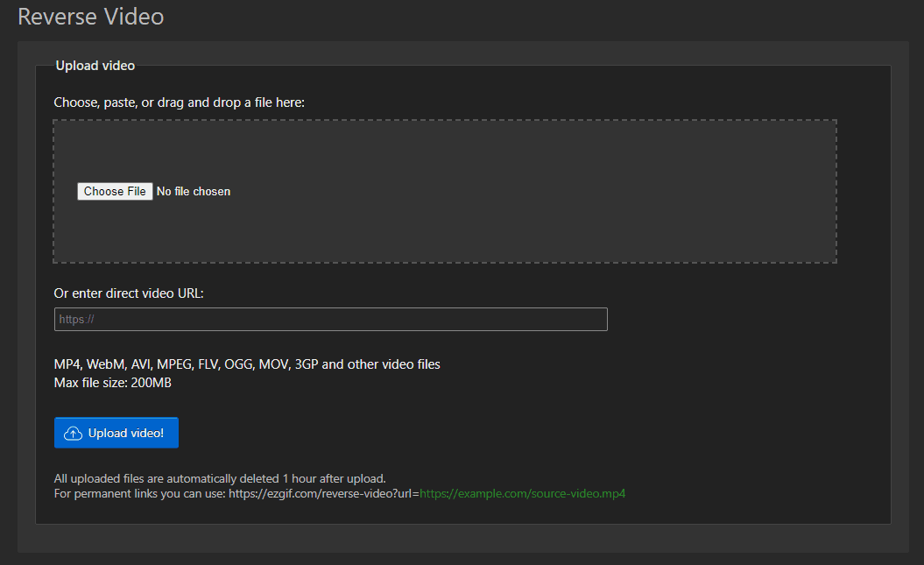Click the blue Upload video! button

click(116, 433)
